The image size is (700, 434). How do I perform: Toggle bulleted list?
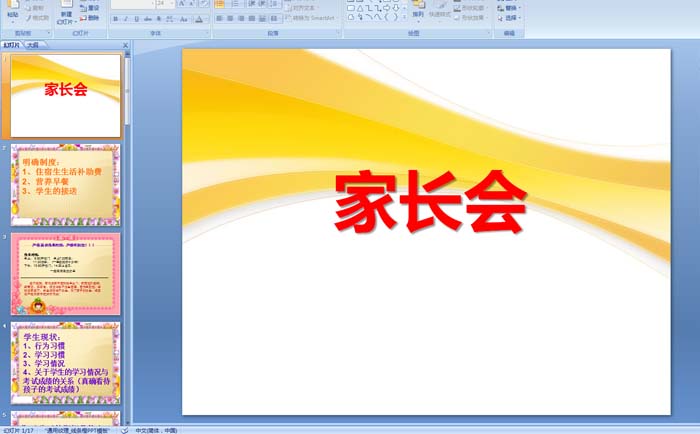pyautogui.click(x=220, y=4)
